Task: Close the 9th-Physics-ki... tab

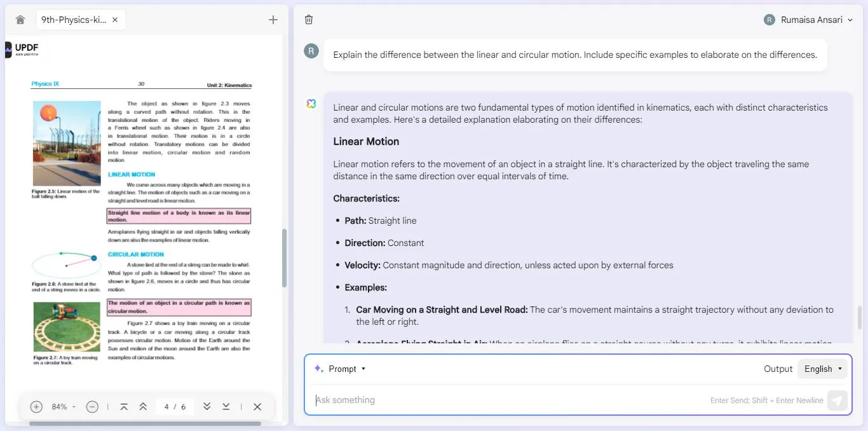Action: tap(115, 20)
